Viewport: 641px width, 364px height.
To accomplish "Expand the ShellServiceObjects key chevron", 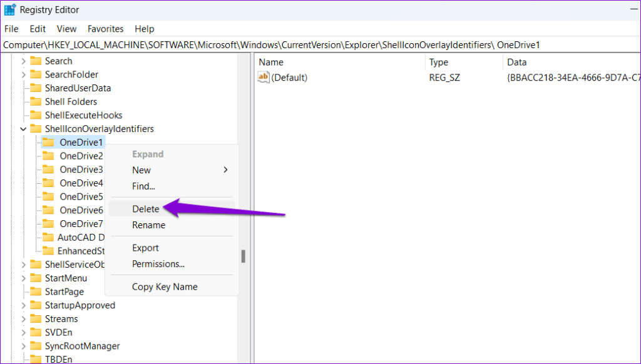I will 23,265.
